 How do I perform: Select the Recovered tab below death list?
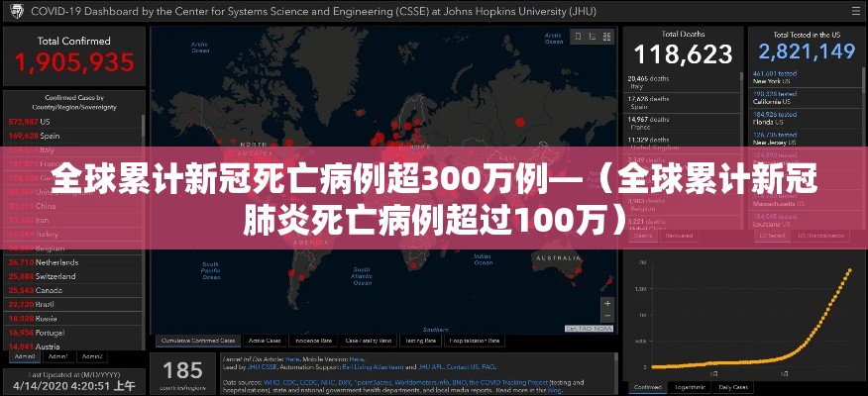(679, 236)
